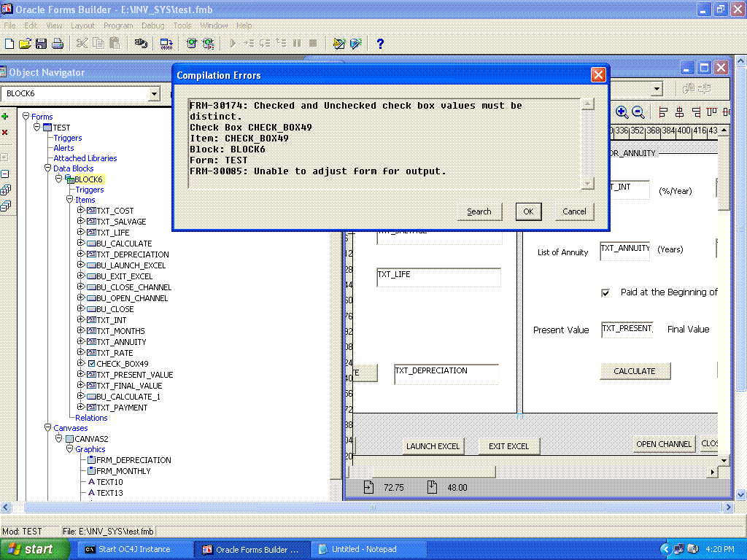Click the New form toolbar icon
The image size is (747, 560).
[9, 44]
